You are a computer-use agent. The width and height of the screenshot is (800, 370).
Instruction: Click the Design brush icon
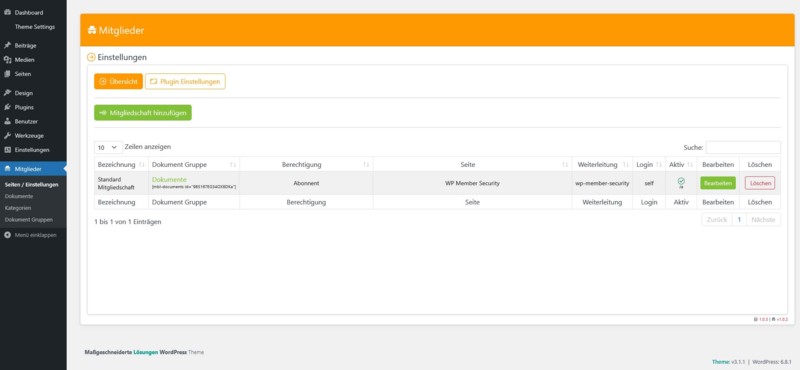click(7, 93)
